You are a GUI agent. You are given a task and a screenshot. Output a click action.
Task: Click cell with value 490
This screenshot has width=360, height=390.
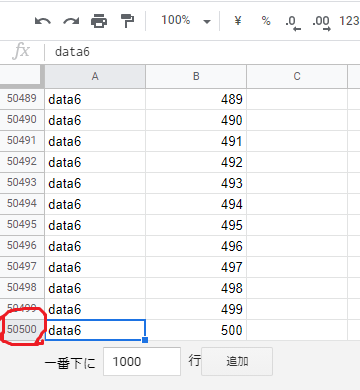tap(196, 120)
